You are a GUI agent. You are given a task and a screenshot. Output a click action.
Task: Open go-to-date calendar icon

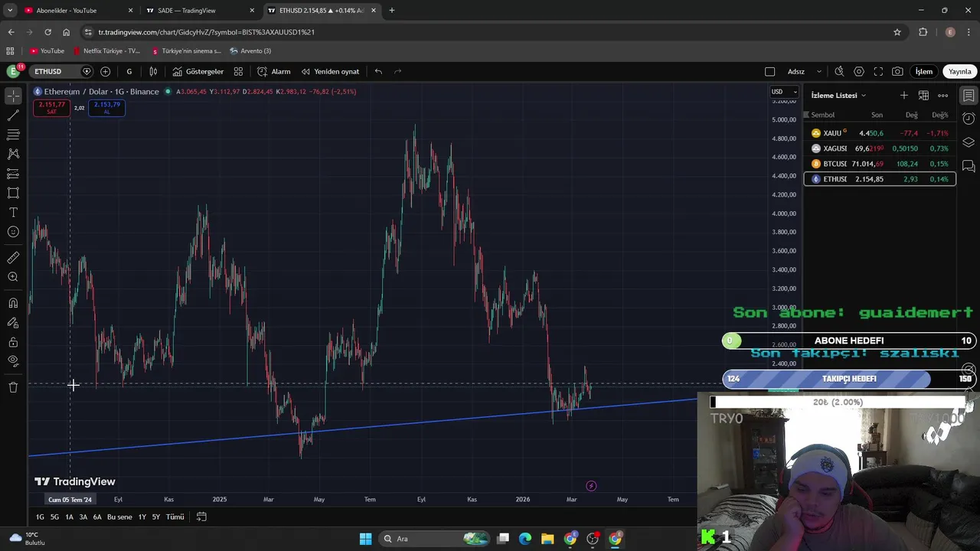click(x=201, y=517)
